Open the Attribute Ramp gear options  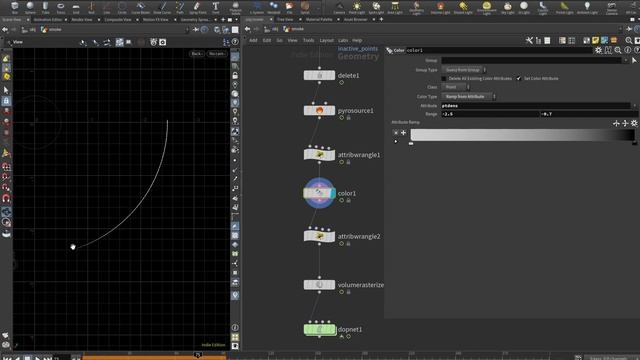tap(634, 123)
